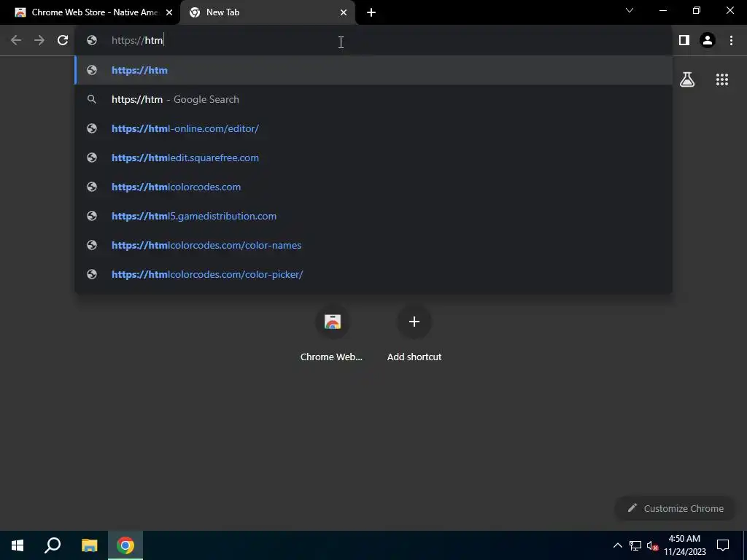Open the htmlcolorcodes.com suggestion
The image size is (747, 560).
pyautogui.click(x=373, y=187)
